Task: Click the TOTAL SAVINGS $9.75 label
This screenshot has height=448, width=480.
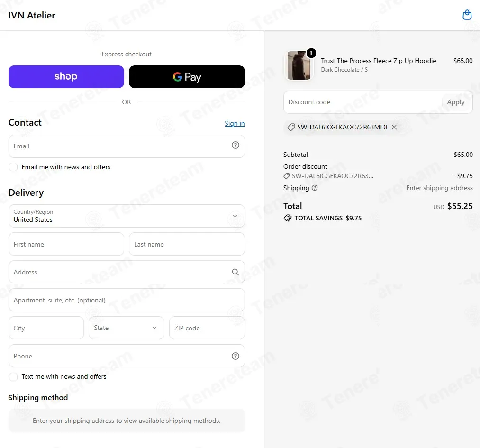Action: (328, 218)
